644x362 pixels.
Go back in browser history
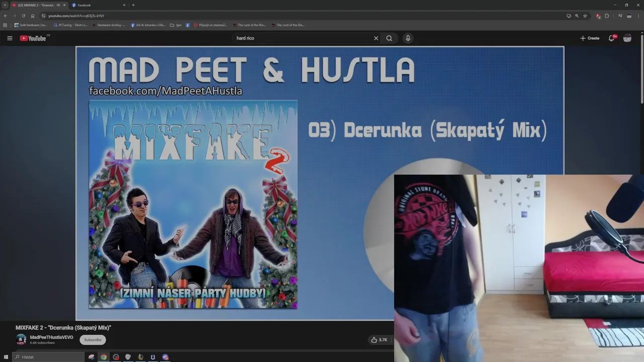6,16
